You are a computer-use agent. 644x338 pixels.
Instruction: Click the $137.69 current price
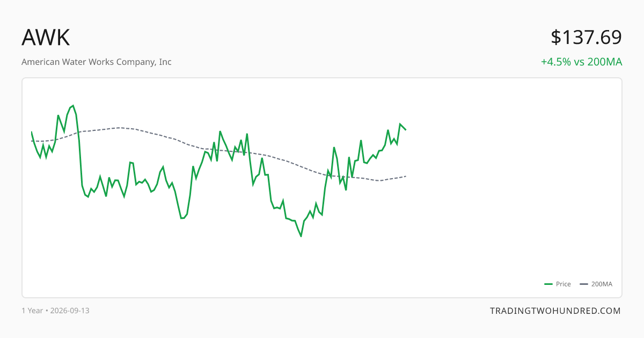[x=587, y=38]
